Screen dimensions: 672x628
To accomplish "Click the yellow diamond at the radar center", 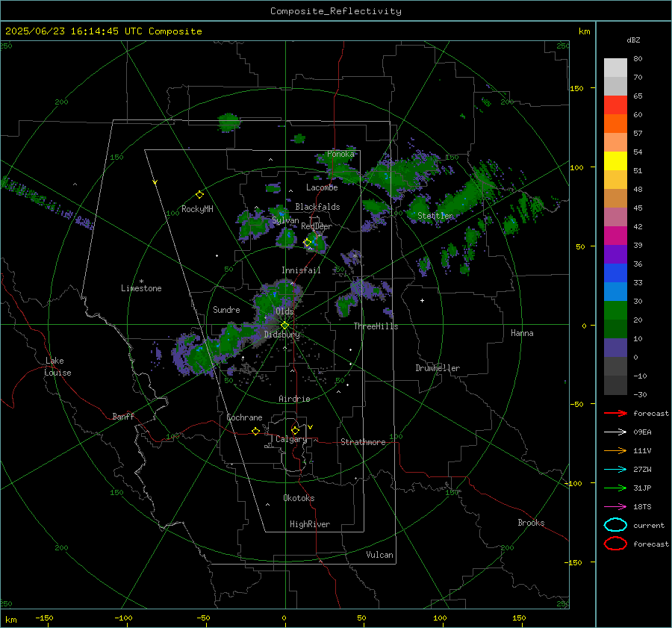I will (x=284, y=326).
